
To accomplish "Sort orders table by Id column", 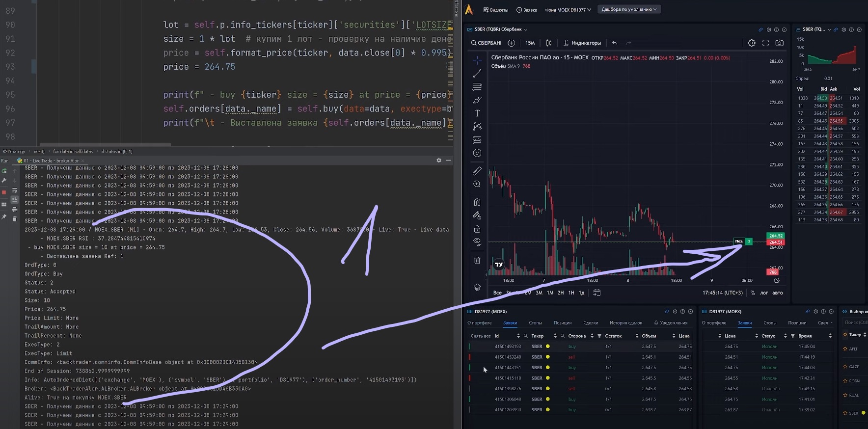I will pyautogui.click(x=518, y=336).
